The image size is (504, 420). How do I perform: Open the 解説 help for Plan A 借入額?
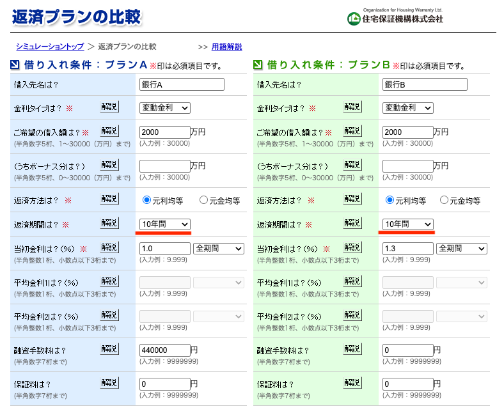click(109, 131)
